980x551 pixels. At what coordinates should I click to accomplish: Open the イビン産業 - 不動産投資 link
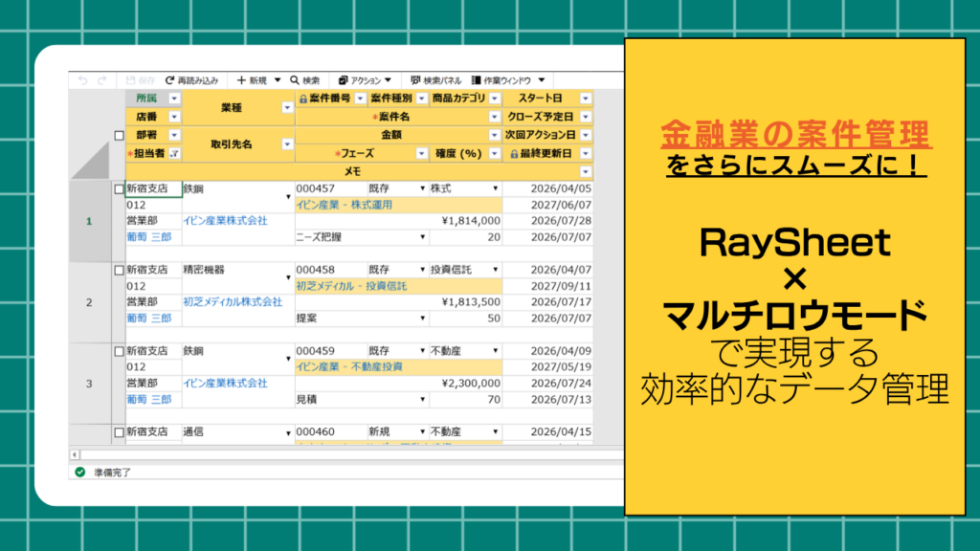click(x=349, y=366)
